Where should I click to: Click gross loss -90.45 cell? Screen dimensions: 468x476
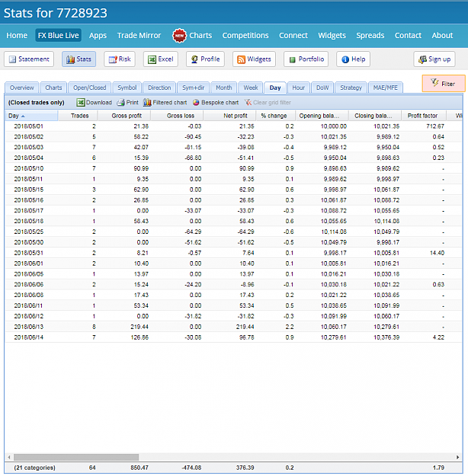coord(193,137)
